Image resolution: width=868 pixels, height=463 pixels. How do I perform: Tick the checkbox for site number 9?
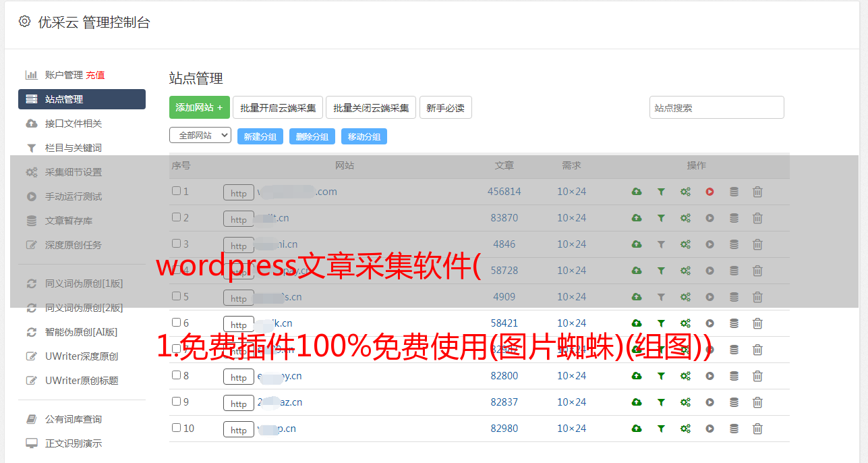point(176,402)
